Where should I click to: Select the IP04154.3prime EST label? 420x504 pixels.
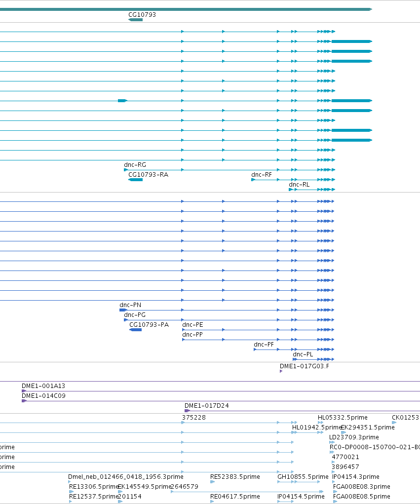pos(356,477)
